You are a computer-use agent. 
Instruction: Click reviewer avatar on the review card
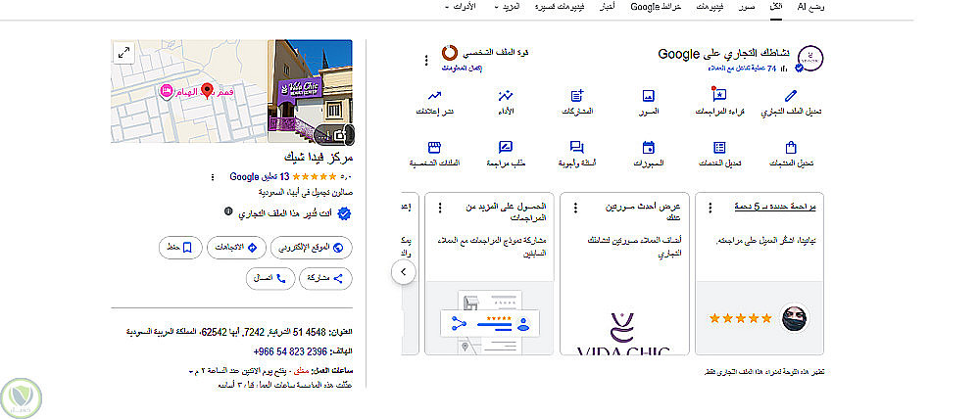point(795,318)
